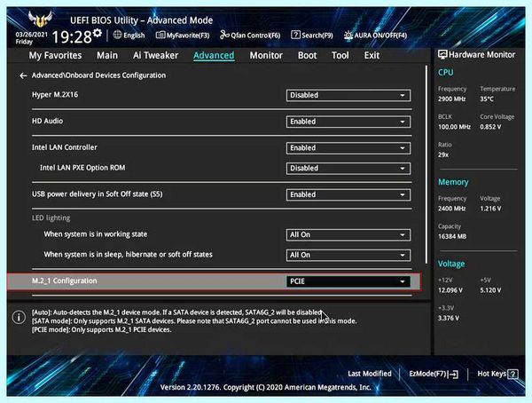Viewport: 532px width, 403px height.
Task: Switch to the Main tab
Action: click(107, 55)
